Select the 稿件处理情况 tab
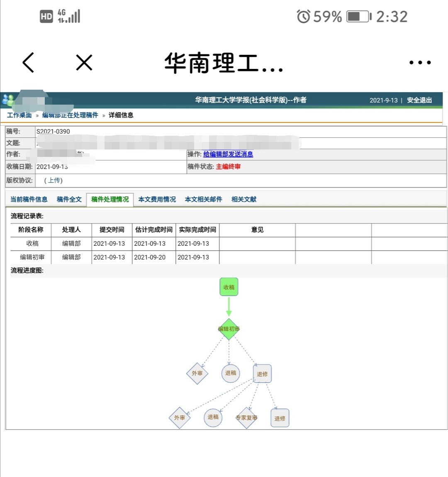 click(110, 199)
